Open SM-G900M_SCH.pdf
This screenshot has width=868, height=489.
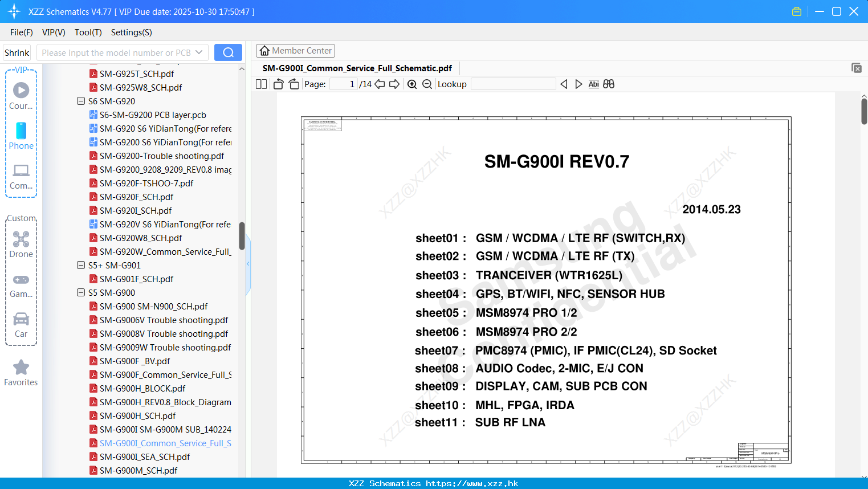tap(138, 470)
